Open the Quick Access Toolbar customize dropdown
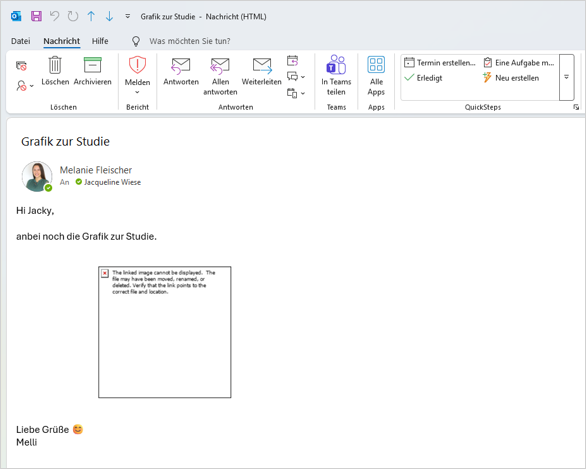This screenshot has width=586, height=469. point(127,16)
